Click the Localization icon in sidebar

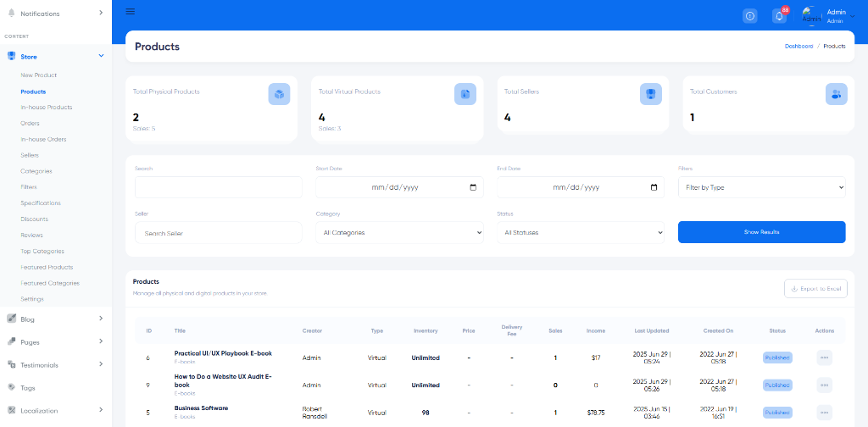[11, 410]
